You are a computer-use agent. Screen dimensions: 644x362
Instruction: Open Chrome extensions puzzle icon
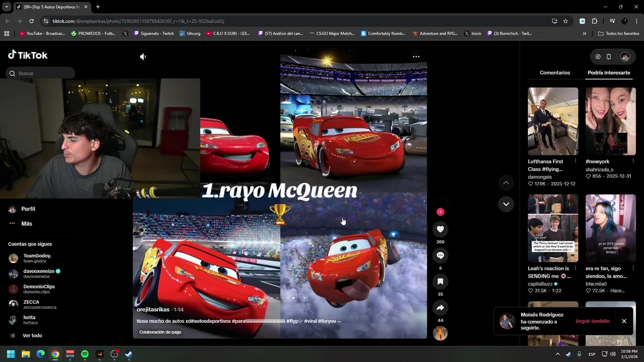(x=594, y=21)
